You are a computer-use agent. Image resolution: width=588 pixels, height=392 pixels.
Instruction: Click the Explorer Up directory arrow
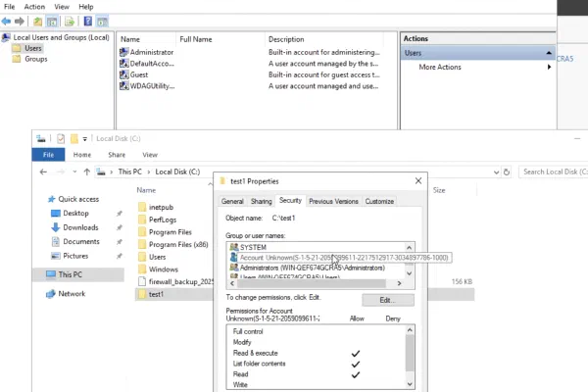(x=87, y=171)
